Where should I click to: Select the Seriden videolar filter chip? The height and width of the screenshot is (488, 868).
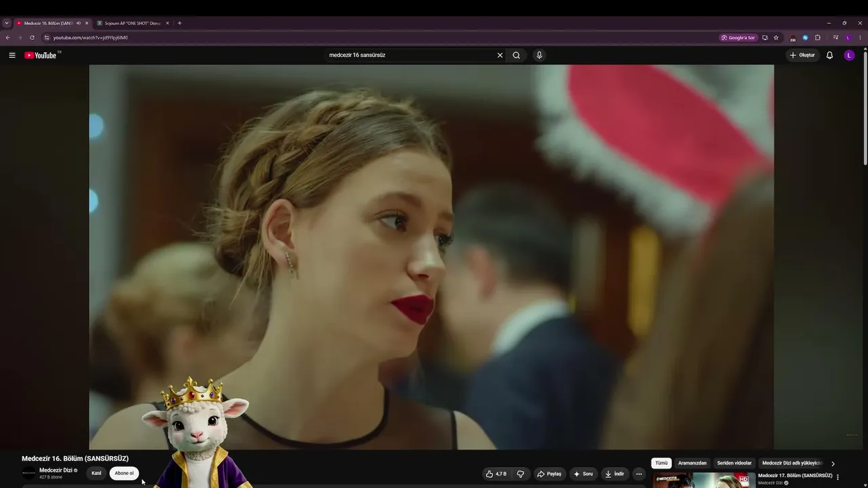[x=734, y=464]
